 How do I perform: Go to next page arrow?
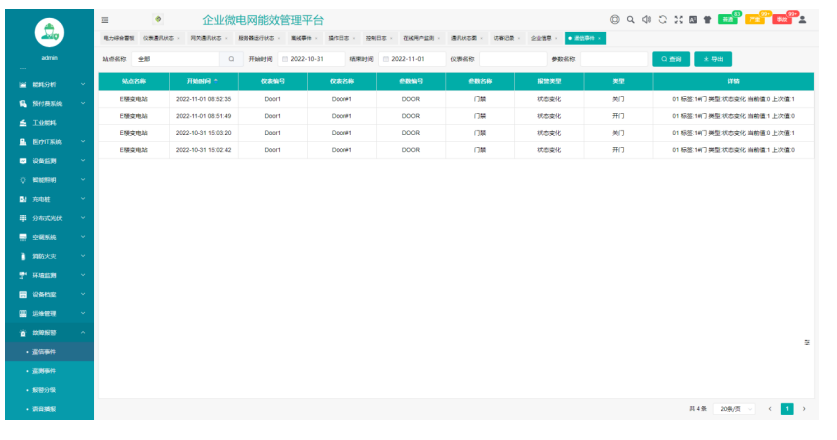coord(804,409)
